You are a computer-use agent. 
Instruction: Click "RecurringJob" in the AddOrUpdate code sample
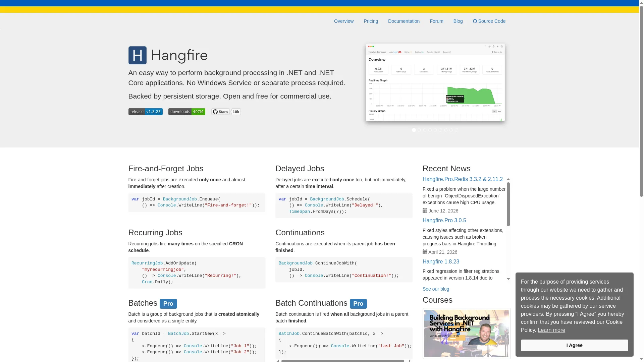[x=147, y=263]
